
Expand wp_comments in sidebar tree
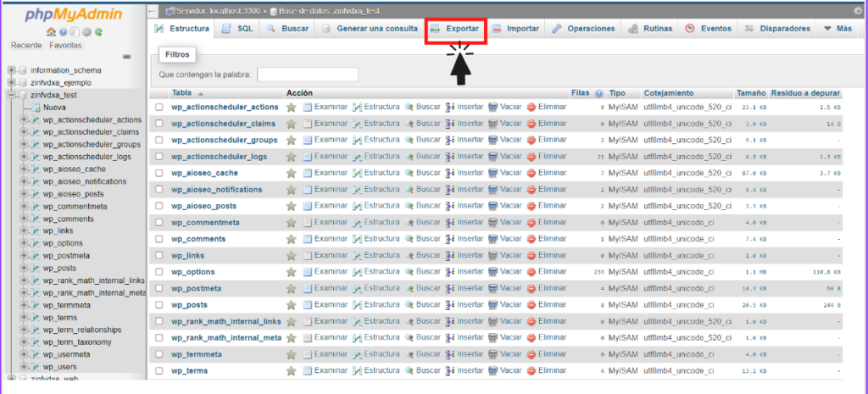tap(24, 219)
